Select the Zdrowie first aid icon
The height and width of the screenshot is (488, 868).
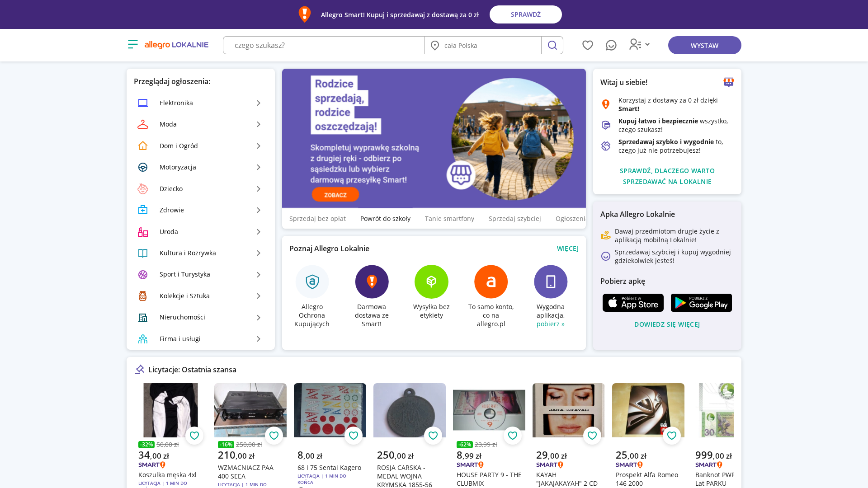143,210
